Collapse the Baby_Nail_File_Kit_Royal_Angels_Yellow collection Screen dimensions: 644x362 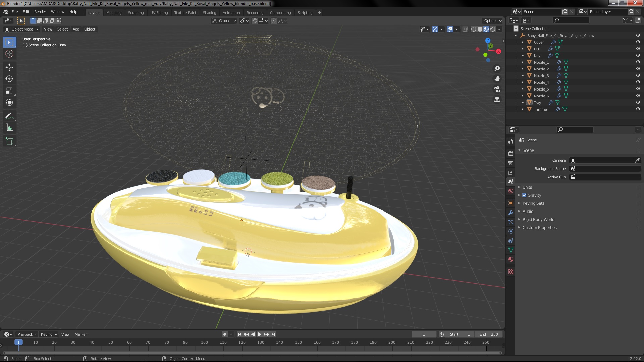tap(516, 35)
